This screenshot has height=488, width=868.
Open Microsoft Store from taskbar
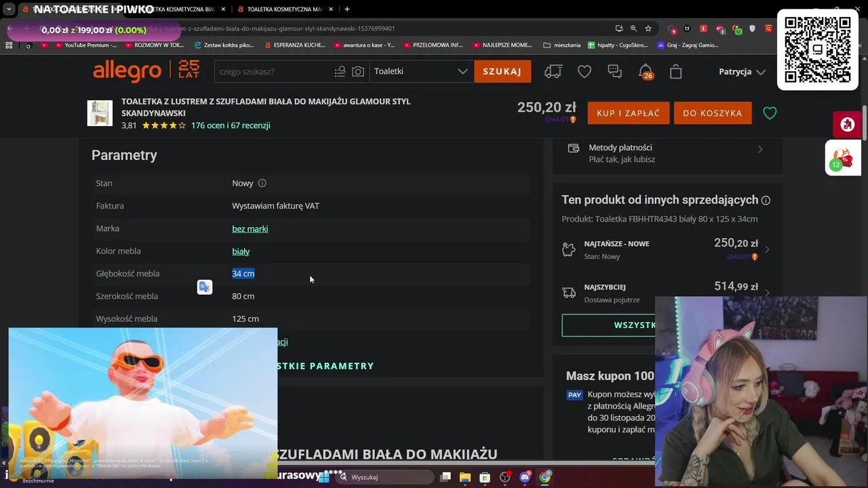click(x=485, y=477)
